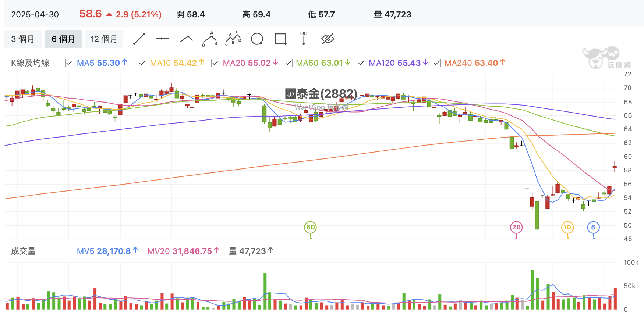Switch to the 12 個月 range tab
Image resolution: width=644 pixels, height=314 pixels.
pos(104,39)
